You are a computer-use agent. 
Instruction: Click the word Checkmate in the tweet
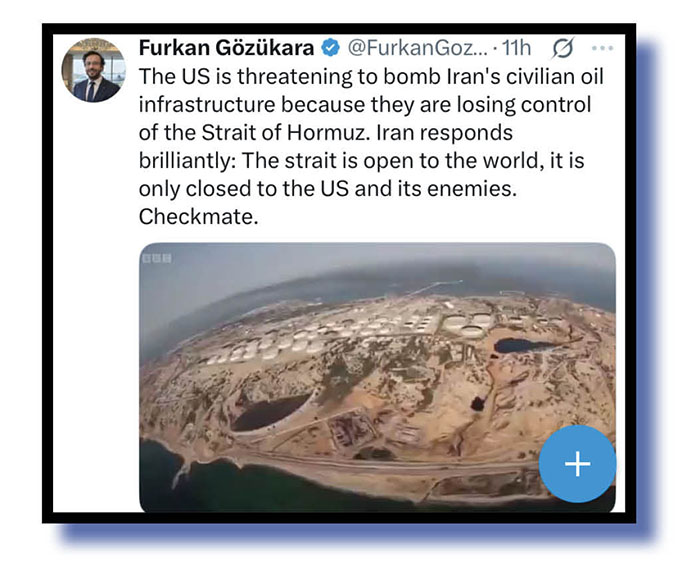coord(199,216)
